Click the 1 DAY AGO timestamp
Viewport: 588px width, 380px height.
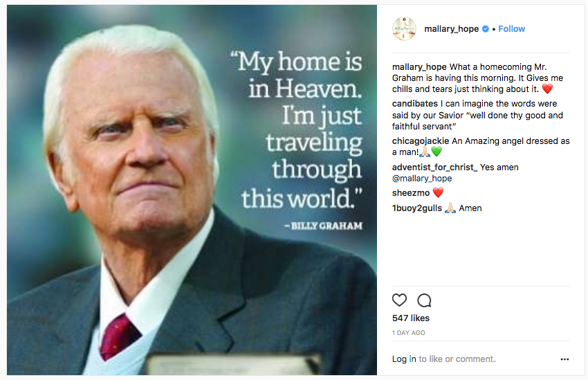pyautogui.click(x=409, y=333)
